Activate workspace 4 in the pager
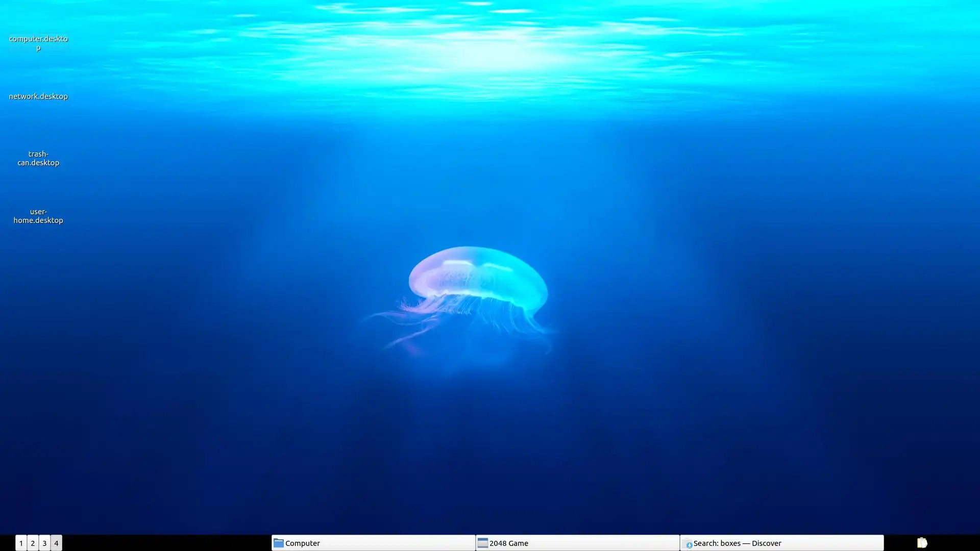The image size is (980, 551). [x=56, y=543]
